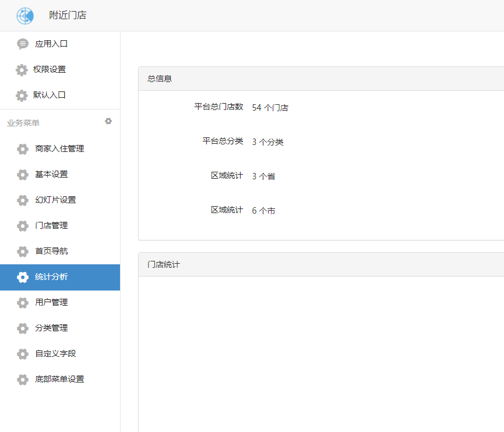
Task: Click the 附近门店 title link
Action: (x=68, y=16)
